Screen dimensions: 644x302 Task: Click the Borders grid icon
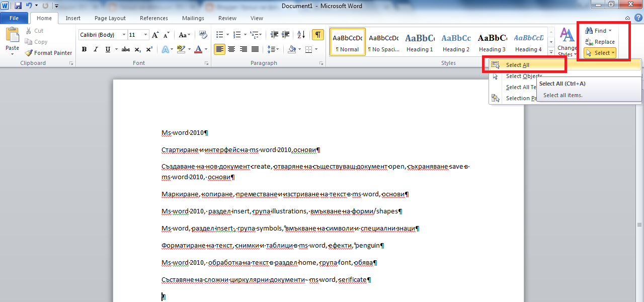coord(308,49)
